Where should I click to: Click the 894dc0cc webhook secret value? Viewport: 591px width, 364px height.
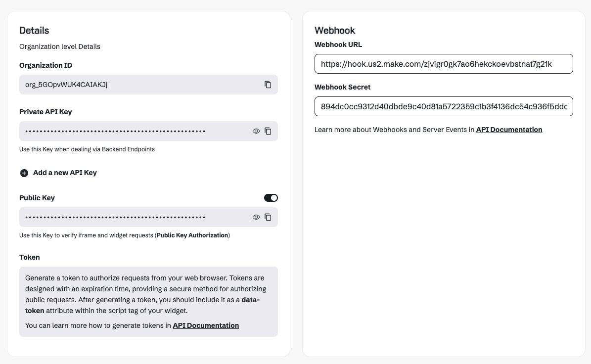click(444, 106)
